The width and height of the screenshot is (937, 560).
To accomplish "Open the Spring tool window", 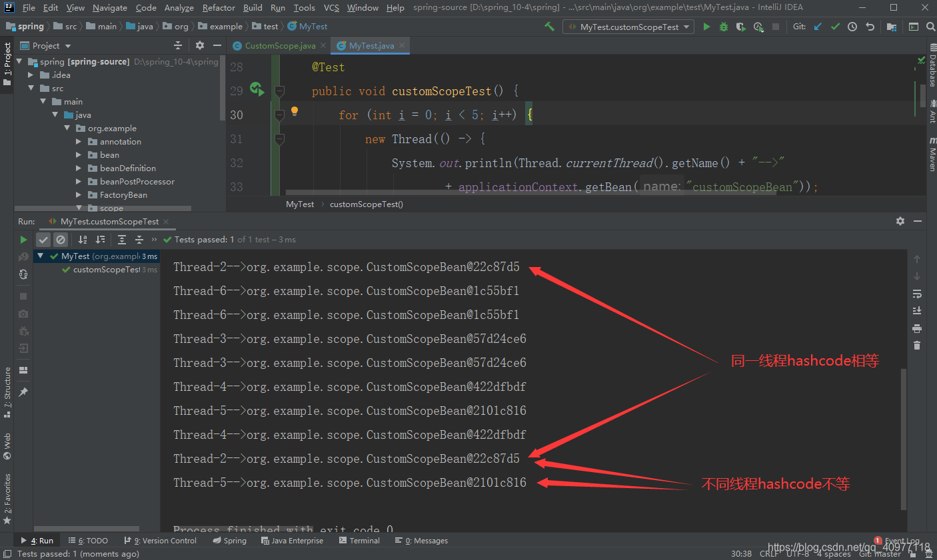I will (x=229, y=541).
